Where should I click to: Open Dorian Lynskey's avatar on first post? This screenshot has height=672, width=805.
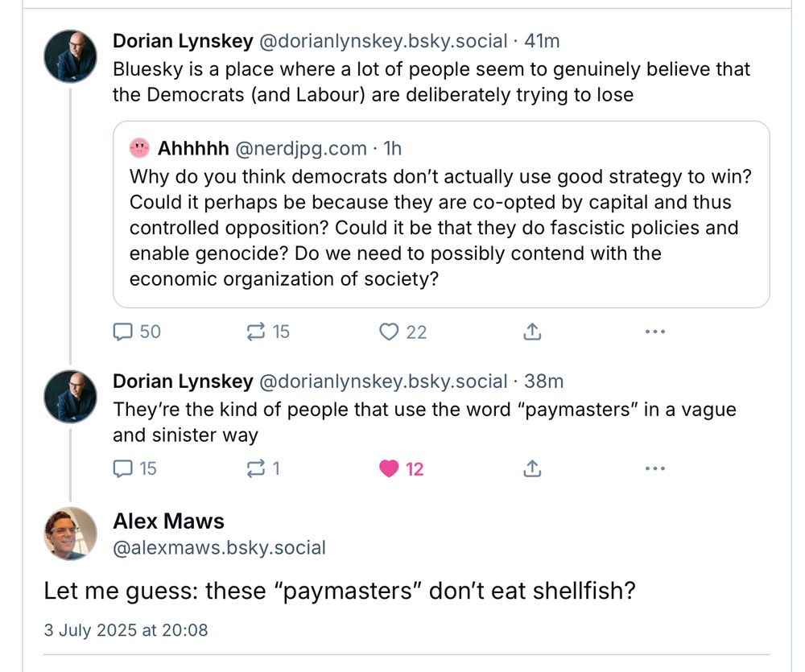coord(71,56)
